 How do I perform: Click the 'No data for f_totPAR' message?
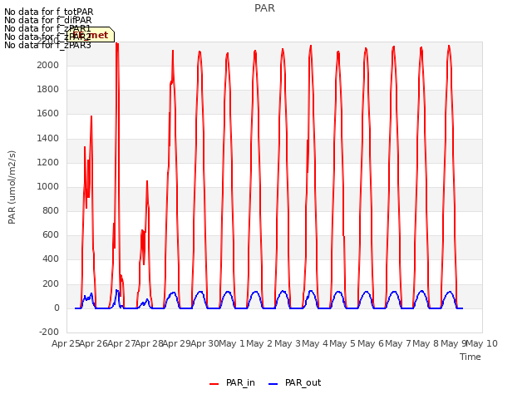(48, 12)
